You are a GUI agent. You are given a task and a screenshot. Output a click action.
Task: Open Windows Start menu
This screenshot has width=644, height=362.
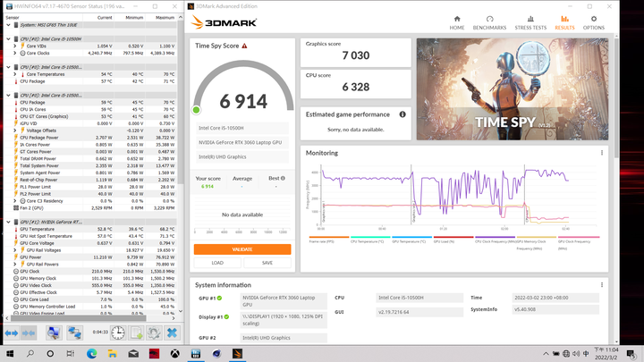[x=10, y=353]
